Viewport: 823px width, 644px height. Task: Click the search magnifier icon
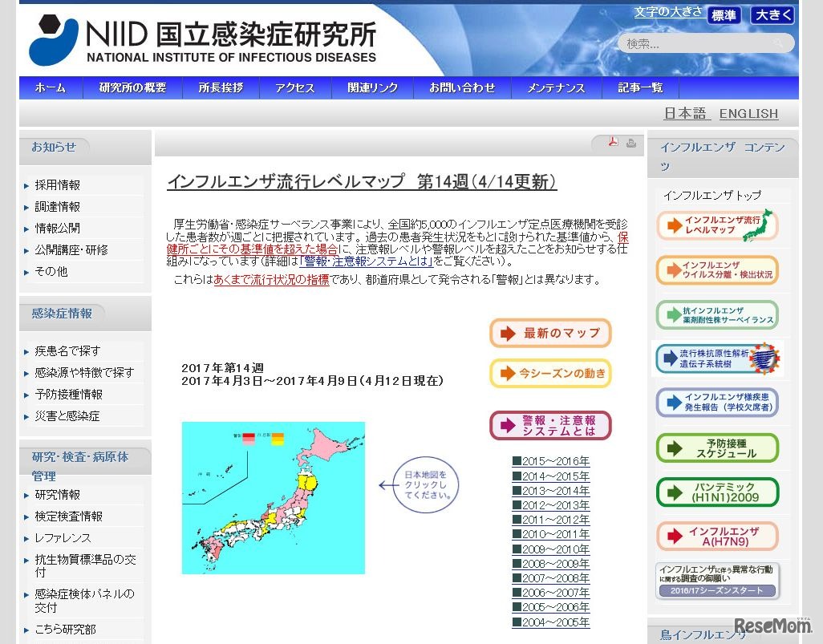[777, 43]
